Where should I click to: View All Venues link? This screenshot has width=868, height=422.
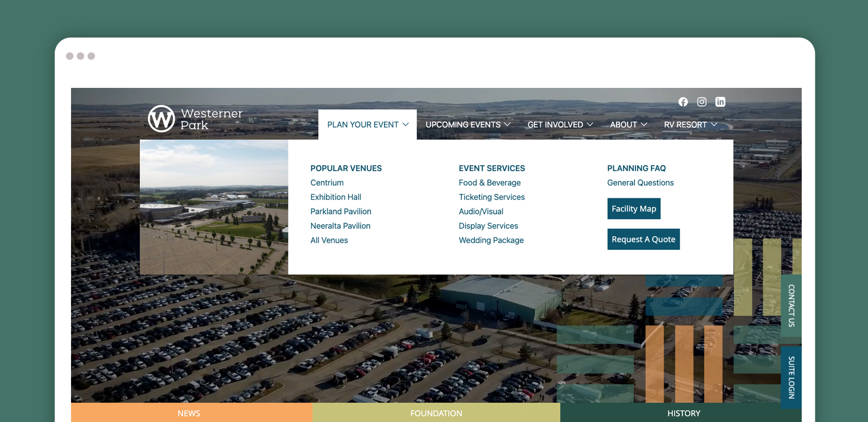point(329,240)
